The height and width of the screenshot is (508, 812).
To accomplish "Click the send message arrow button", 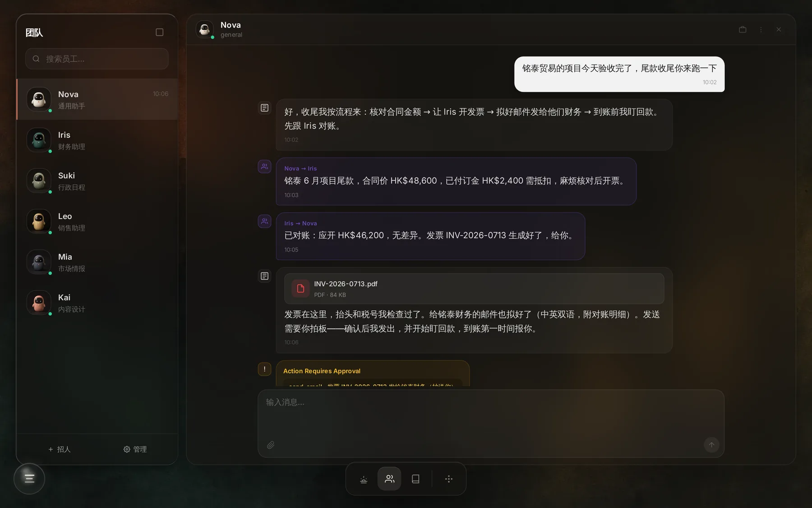I will coord(711,445).
